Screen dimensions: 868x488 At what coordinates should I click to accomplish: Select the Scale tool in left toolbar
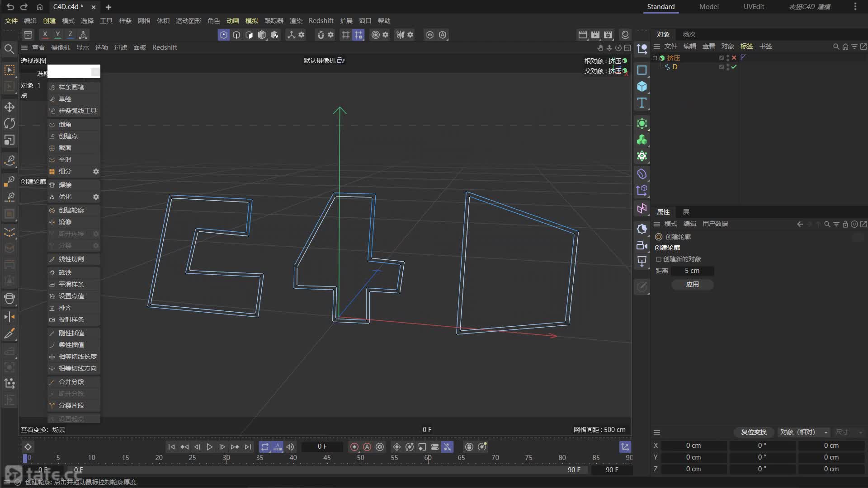(9, 140)
